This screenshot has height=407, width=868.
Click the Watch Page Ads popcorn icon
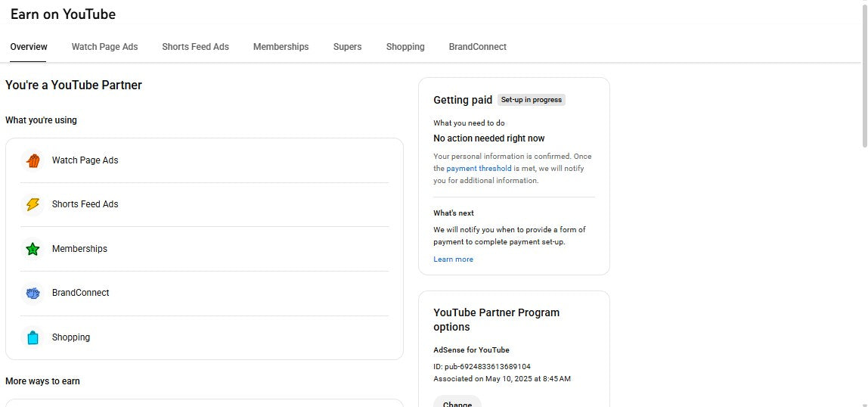33,160
